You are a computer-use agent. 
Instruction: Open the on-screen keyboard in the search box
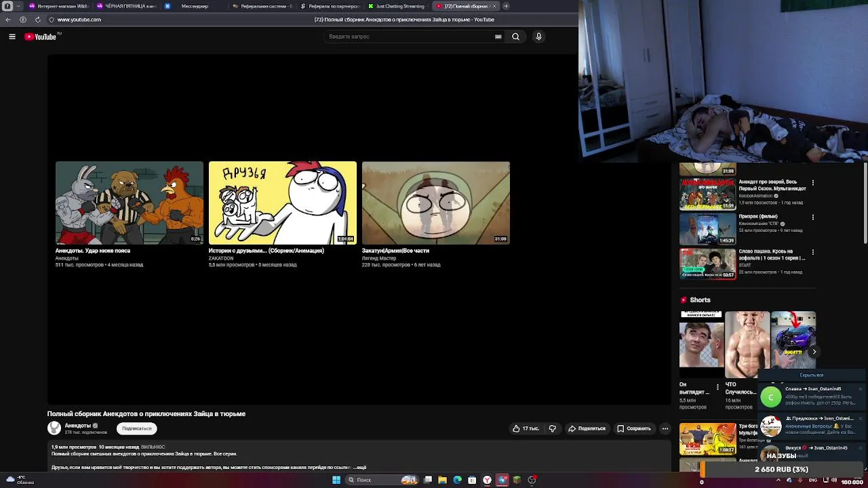(x=498, y=37)
